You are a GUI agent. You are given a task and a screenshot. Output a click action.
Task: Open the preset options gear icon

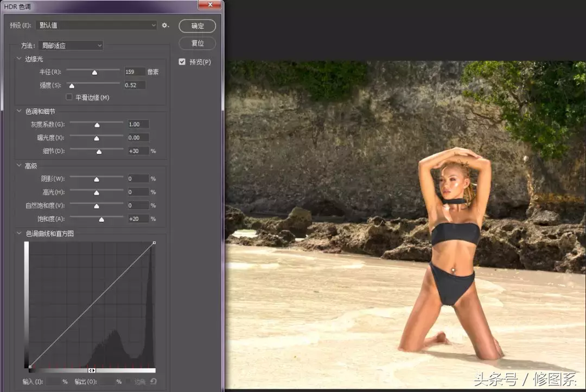pos(165,25)
